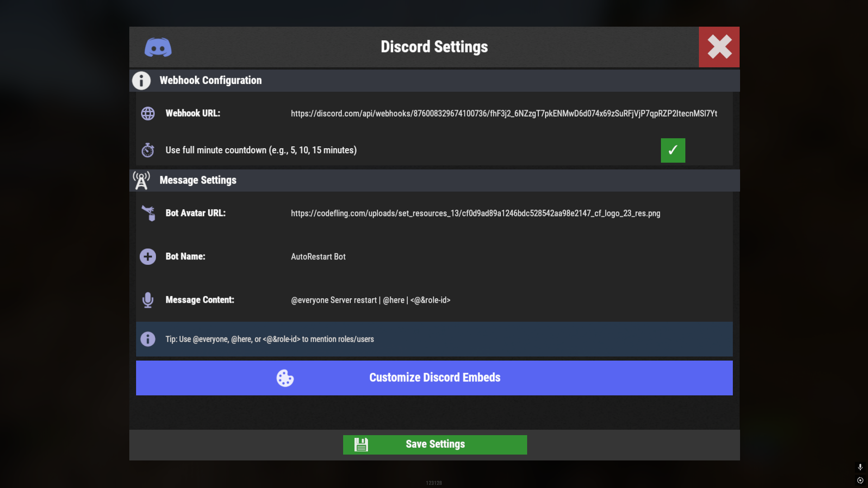The width and height of the screenshot is (868, 488).
Task: Click the microphone status icon at screen corner
Action: point(860,467)
